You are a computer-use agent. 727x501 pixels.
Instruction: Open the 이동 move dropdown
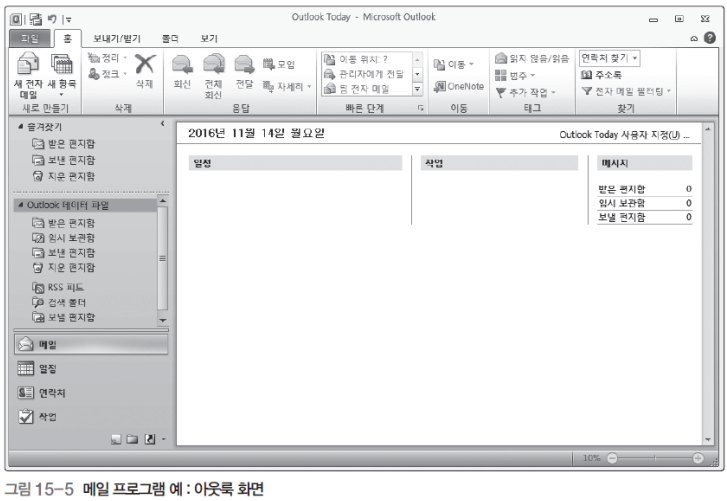point(453,64)
